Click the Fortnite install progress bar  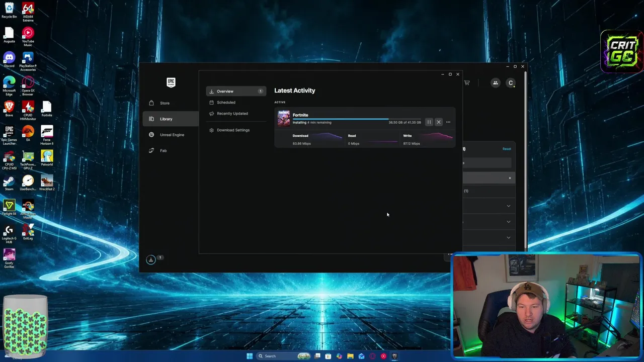point(357,119)
